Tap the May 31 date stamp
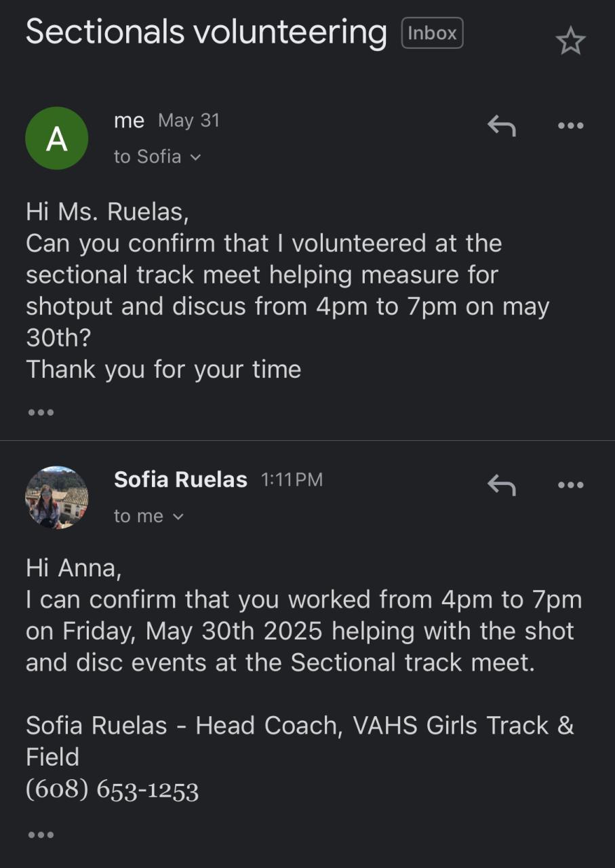Screen dimensions: 615x868 point(189,121)
